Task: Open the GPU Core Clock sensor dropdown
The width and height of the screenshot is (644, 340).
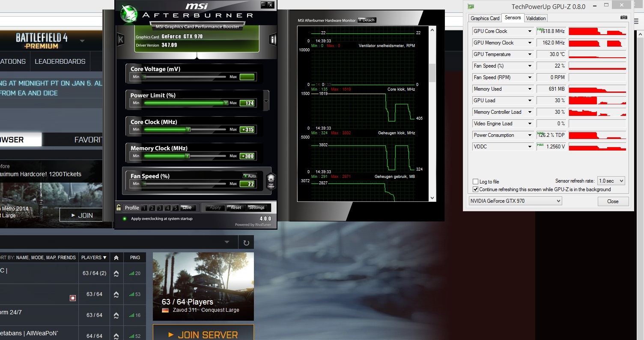Action: pyautogui.click(x=530, y=31)
